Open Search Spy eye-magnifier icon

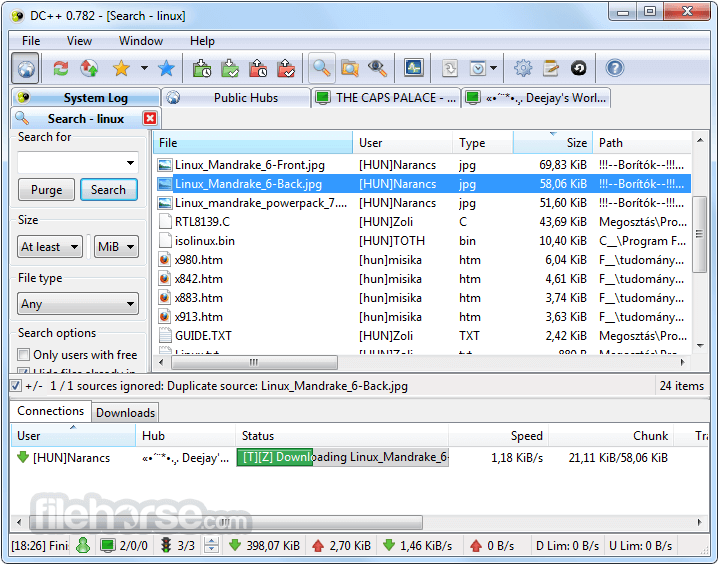[378, 69]
